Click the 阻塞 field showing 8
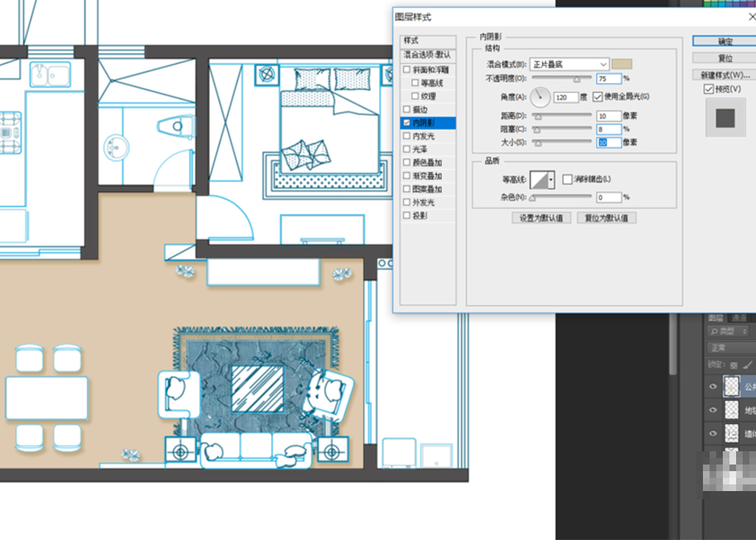The image size is (756, 540). 609,129
